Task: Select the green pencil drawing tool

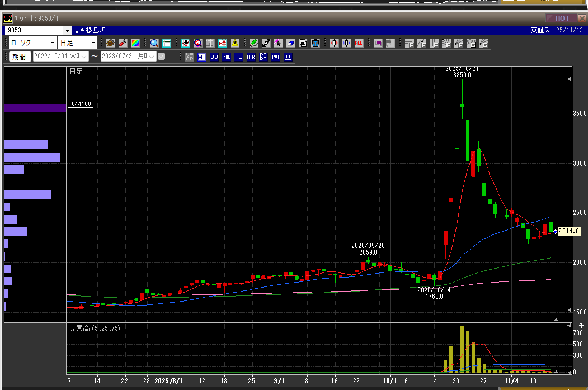Action: click(x=253, y=43)
